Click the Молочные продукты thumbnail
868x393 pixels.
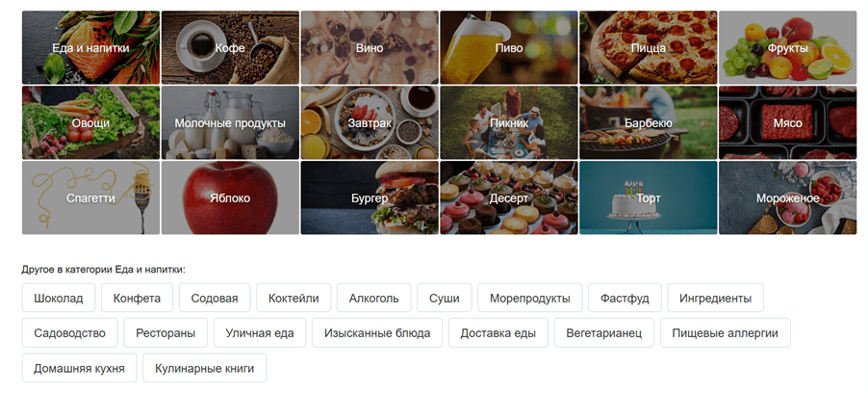point(230,122)
